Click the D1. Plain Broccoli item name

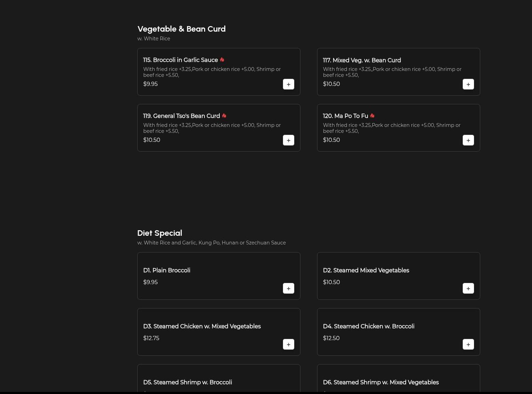pos(167,270)
